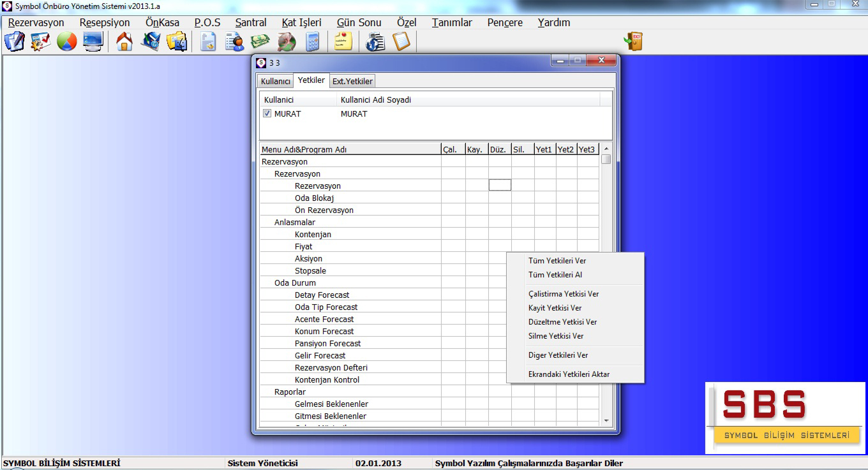Open the Gün Sonu menu
The height and width of the screenshot is (470, 868).
coord(359,22)
